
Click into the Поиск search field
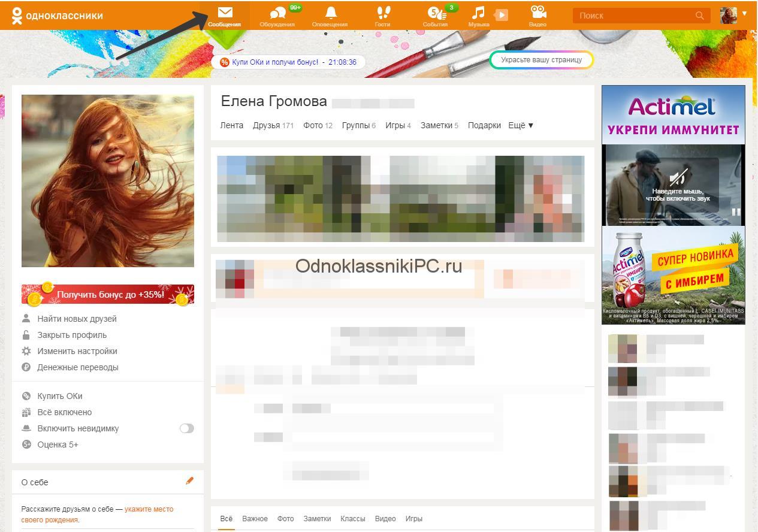(x=632, y=16)
